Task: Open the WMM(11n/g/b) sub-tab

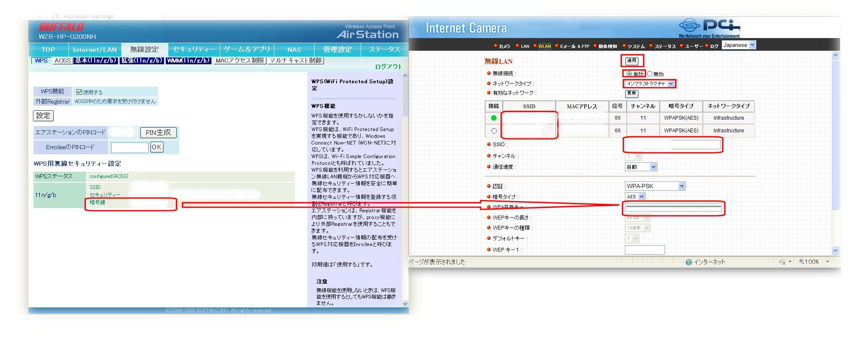Action: 188,60
